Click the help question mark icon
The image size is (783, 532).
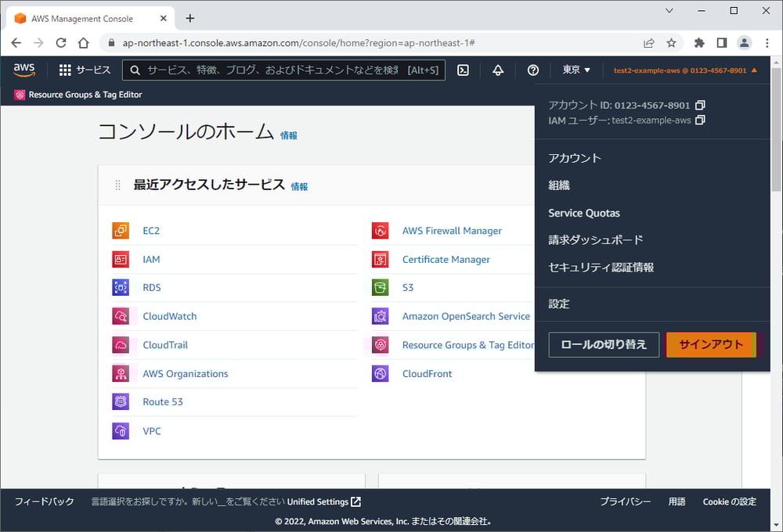533,70
